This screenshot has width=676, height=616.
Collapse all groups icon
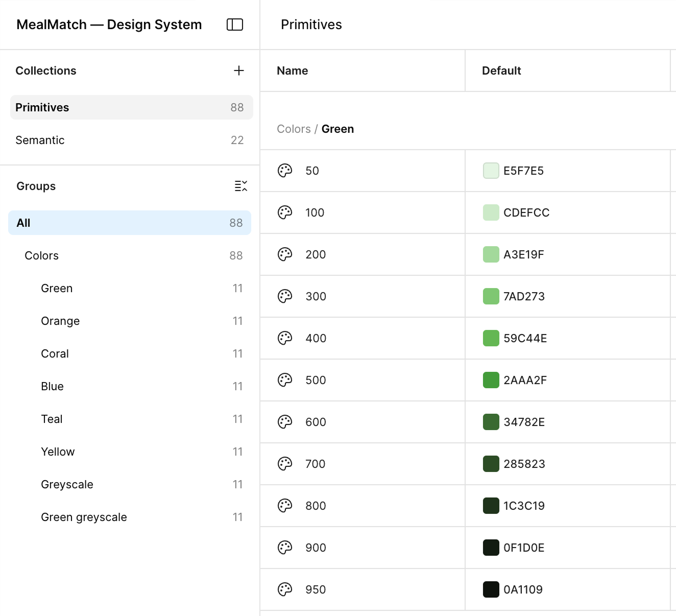240,186
